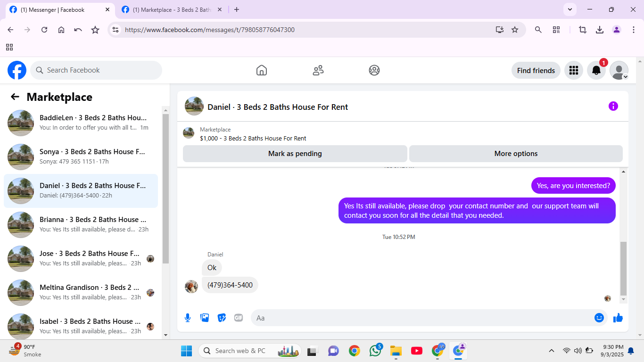
Task: Click the browser address bar URL
Action: (x=210, y=30)
